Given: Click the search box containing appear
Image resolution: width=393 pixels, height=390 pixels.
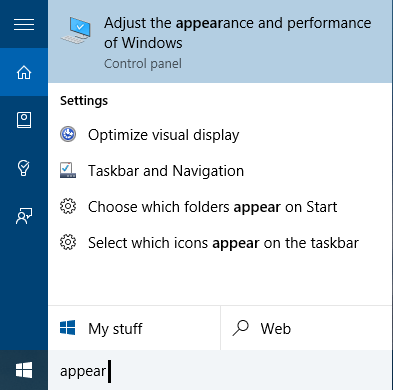Looking at the screenshot, I should pyautogui.click(x=220, y=370).
